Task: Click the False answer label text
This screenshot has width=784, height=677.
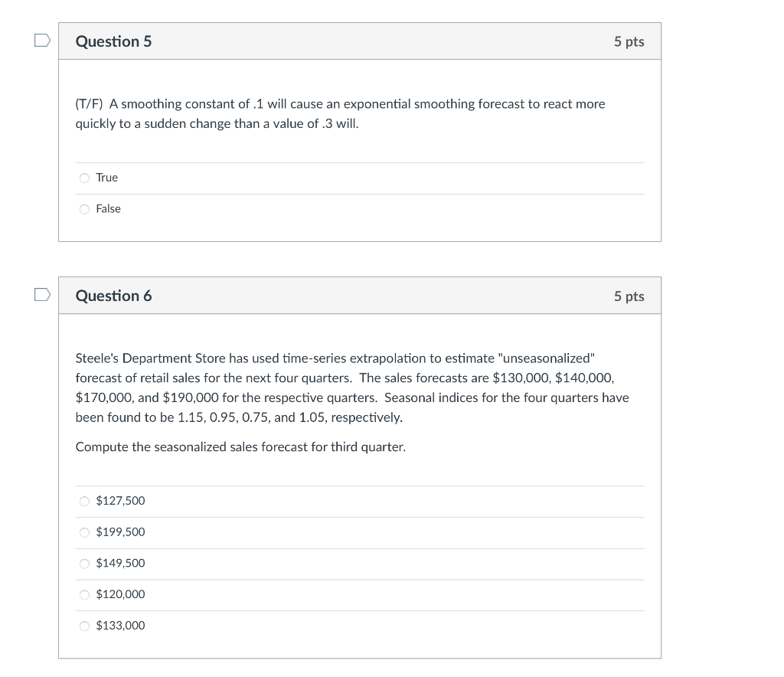Action: [108, 208]
